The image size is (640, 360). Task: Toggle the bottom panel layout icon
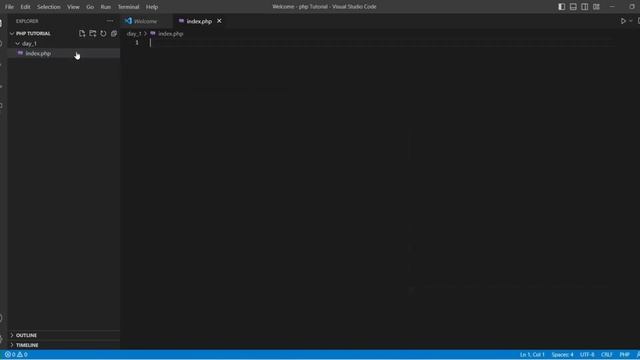pyautogui.click(x=573, y=7)
